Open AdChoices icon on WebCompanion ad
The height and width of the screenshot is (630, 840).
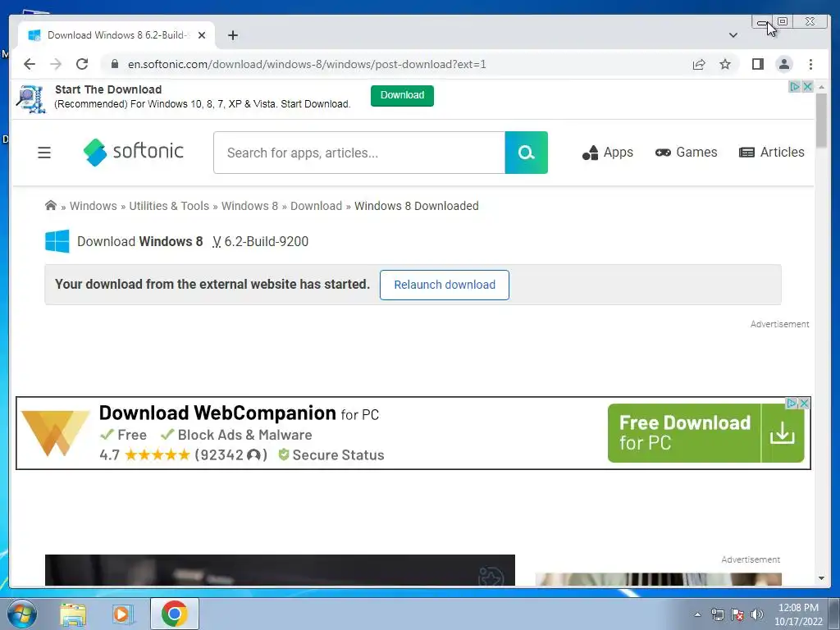[792, 404]
